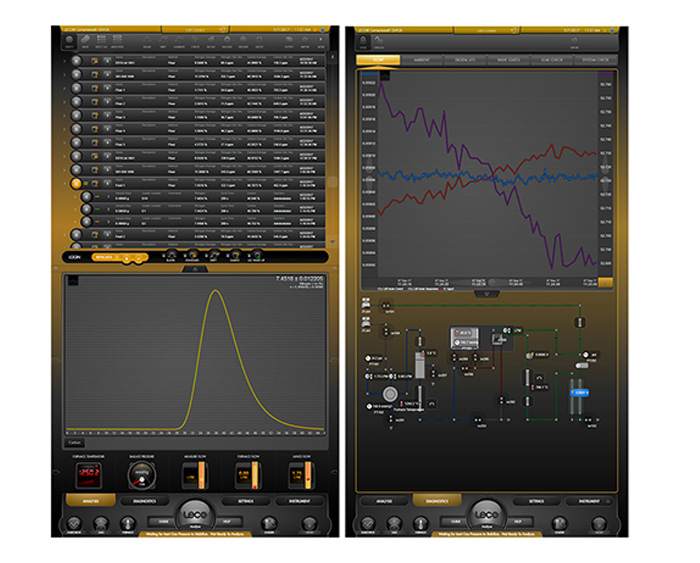Toggle the orange Replicate switch in Login bar
Viewport: 700px width, 563px height.
click(x=106, y=257)
